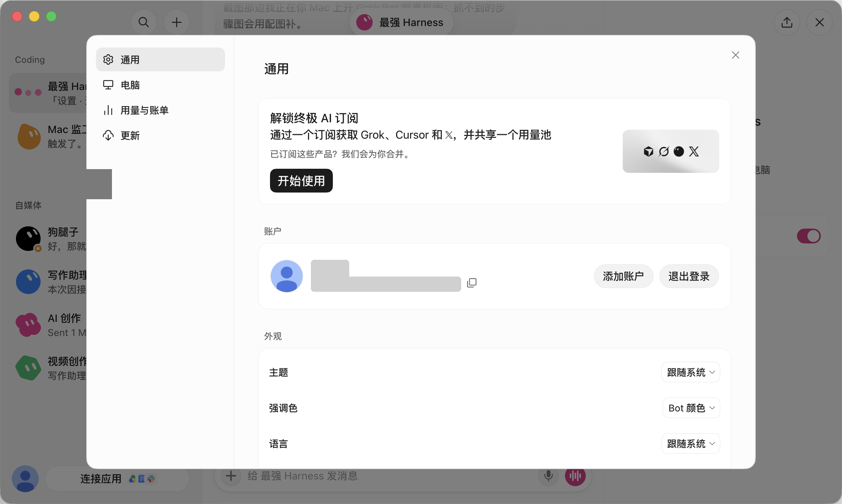Click the 最强 Harness title chip
The height and width of the screenshot is (504, 842).
pyautogui.click(x=401, y=22)
